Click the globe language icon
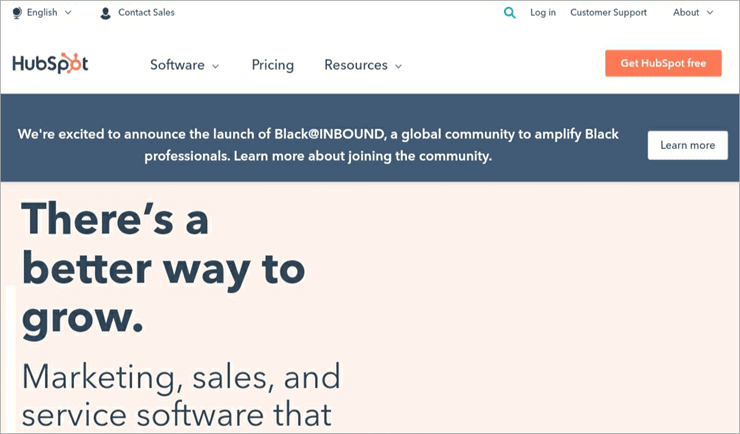Viewport: 740px width, 434px height. click(17, 13)
